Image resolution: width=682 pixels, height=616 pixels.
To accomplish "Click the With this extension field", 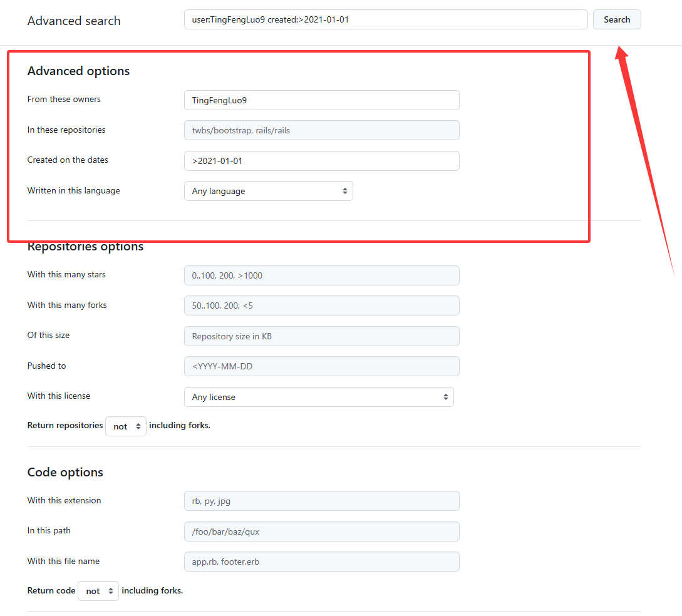I will (321, 501).
